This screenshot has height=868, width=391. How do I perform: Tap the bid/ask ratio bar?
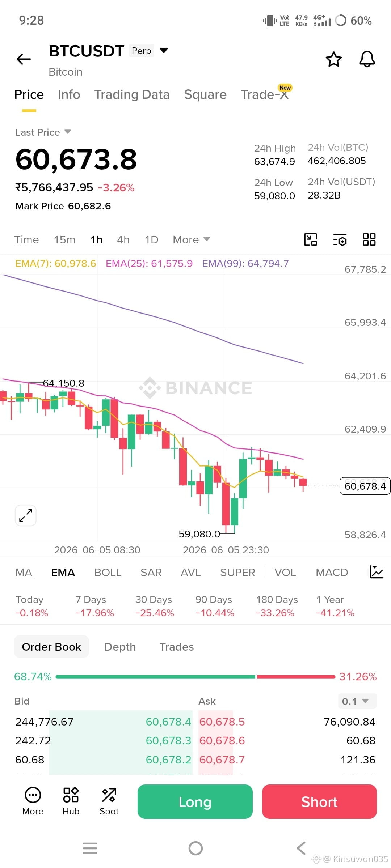[x=195, y=676]
